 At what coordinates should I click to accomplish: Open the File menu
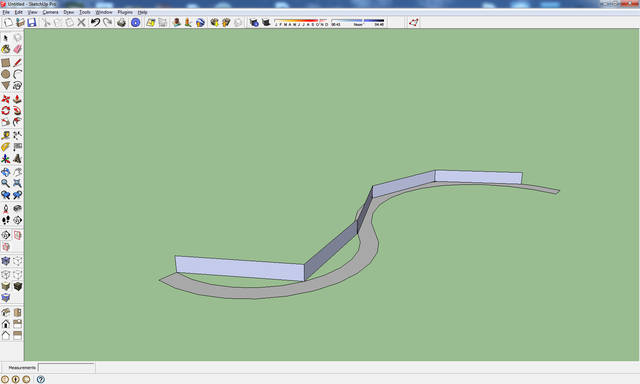(x=6, y=12)
